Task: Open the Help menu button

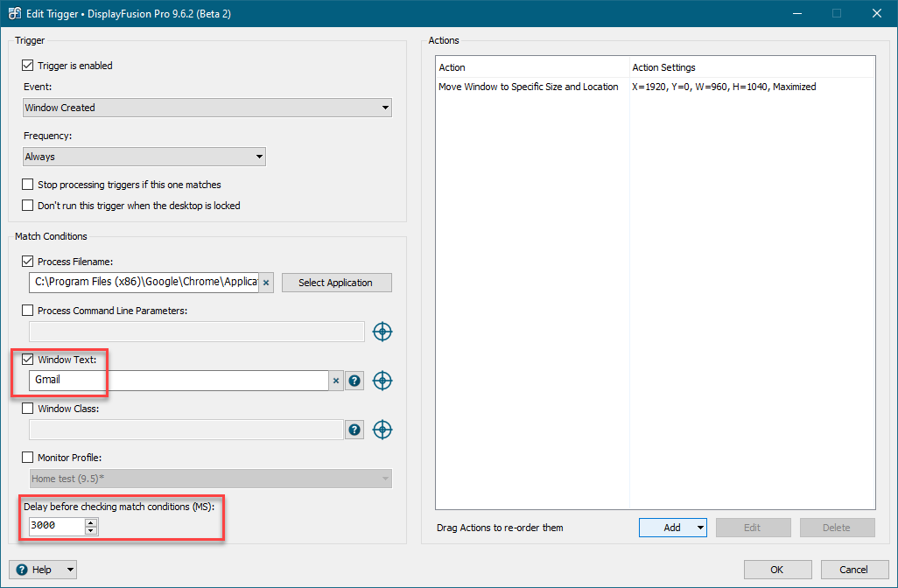Action: [43, 570]
